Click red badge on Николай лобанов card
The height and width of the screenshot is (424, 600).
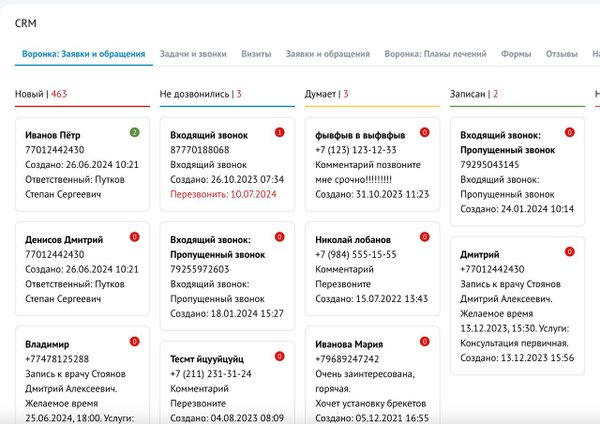click(x=424, y=237)
